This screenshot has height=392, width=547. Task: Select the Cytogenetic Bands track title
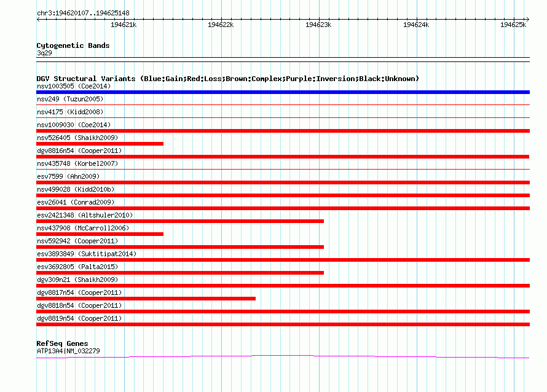73,45
